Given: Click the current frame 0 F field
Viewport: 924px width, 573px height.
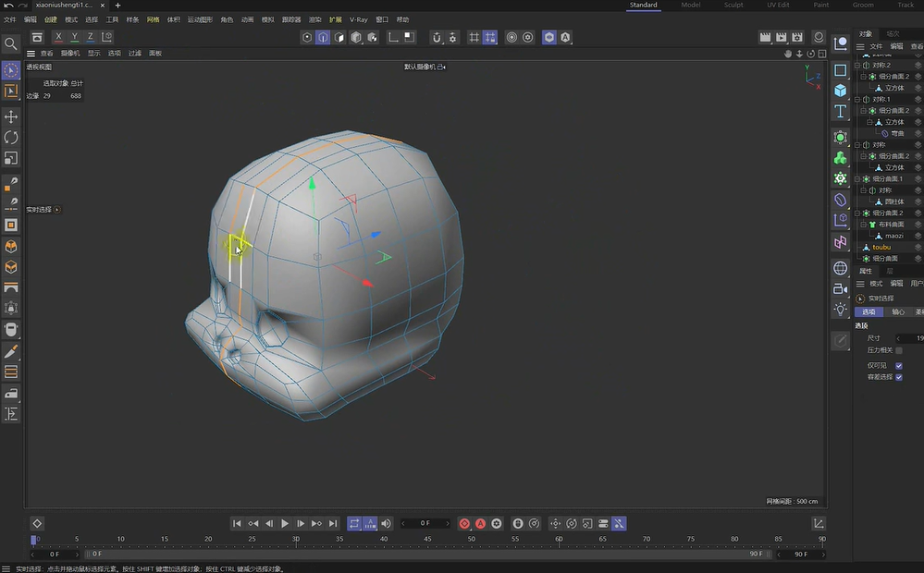Looking at the screenshot, I should 425,523.
